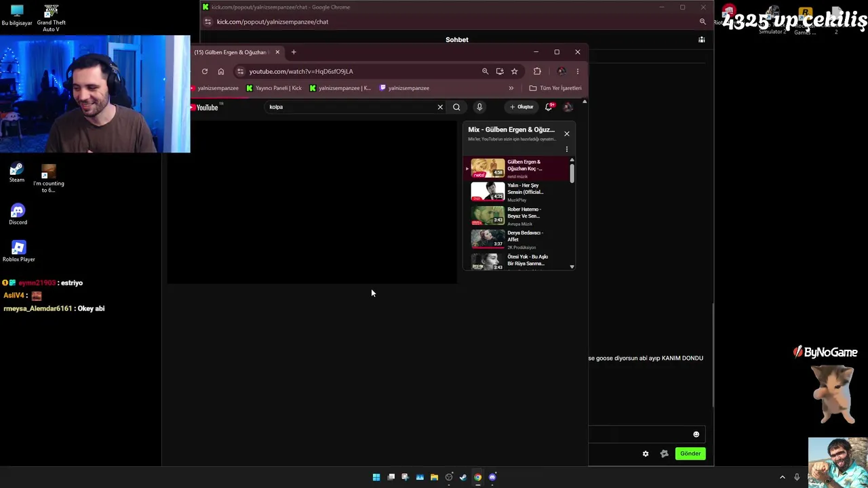868x488 pixels.
Task: Open the Grand Theft Auto V desktop shortcut
Action: point(51,18)
